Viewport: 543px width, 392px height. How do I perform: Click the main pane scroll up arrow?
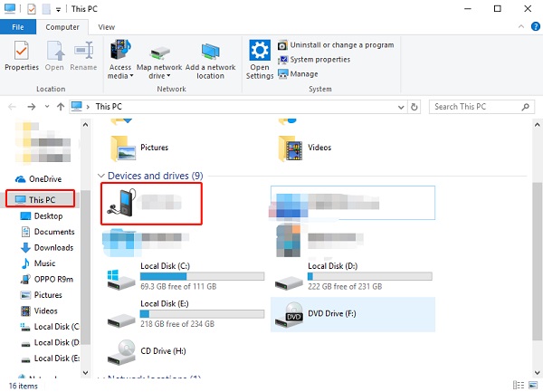point(537,125)
